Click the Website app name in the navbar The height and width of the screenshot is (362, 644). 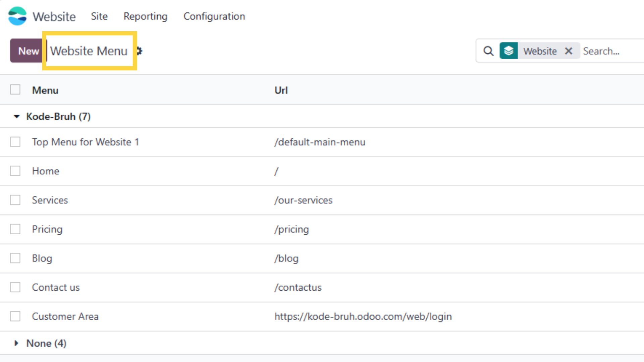[54, 16]
